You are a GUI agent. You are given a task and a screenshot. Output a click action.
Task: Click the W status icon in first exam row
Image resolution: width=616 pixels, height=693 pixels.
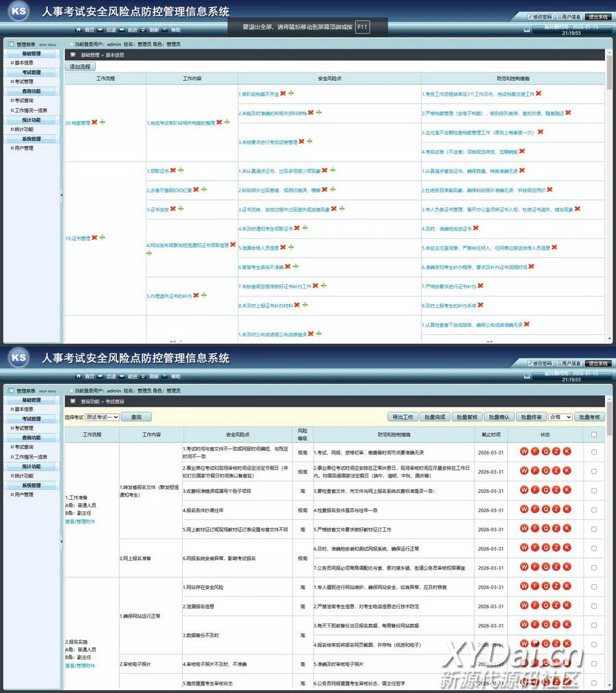524,451
